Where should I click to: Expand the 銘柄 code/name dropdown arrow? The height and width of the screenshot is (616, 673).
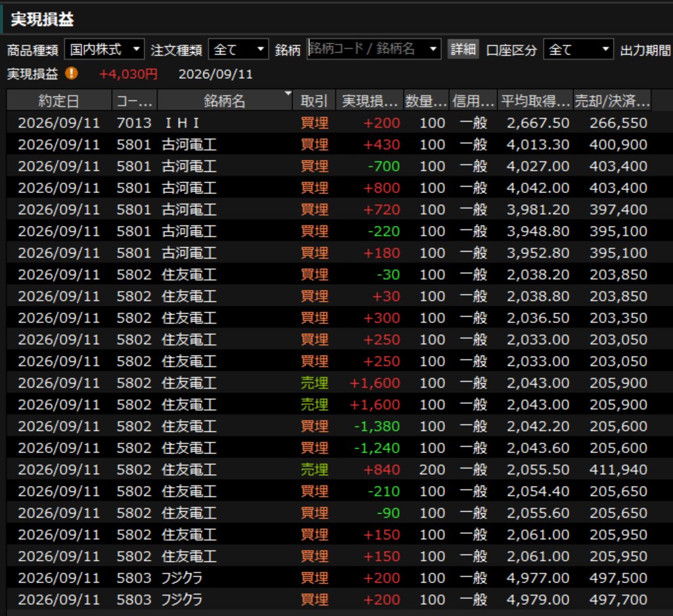433,49
